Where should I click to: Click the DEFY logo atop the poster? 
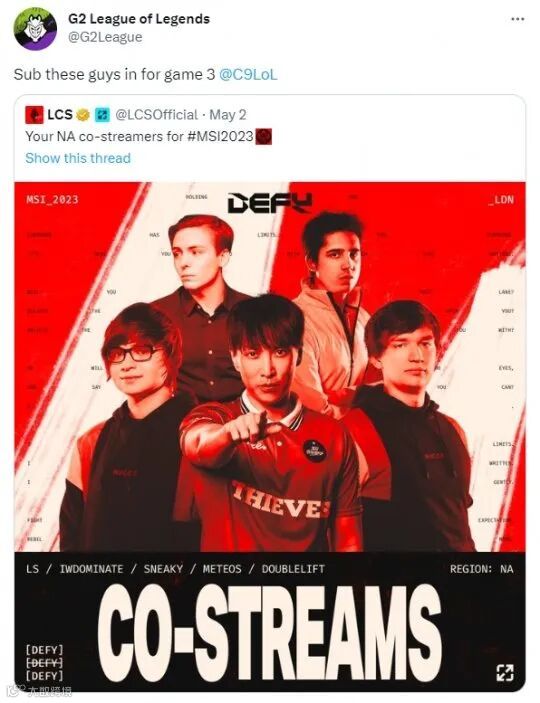point(270,203)
